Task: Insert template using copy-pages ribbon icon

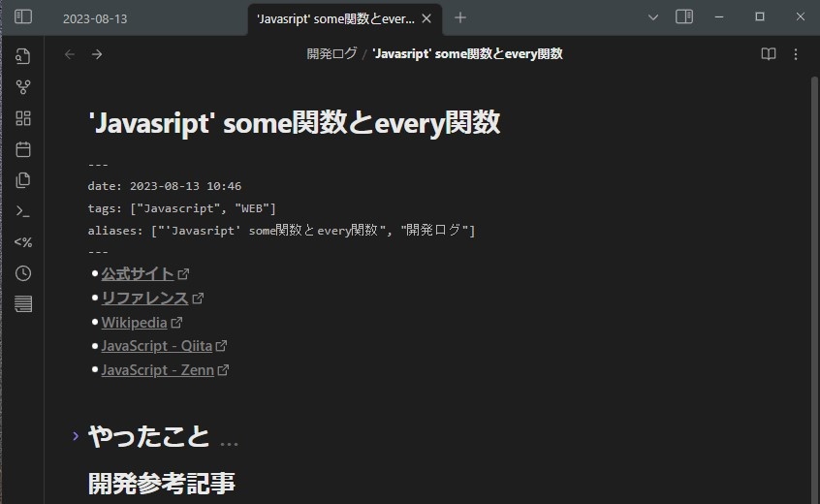Action: pos(23,180)
